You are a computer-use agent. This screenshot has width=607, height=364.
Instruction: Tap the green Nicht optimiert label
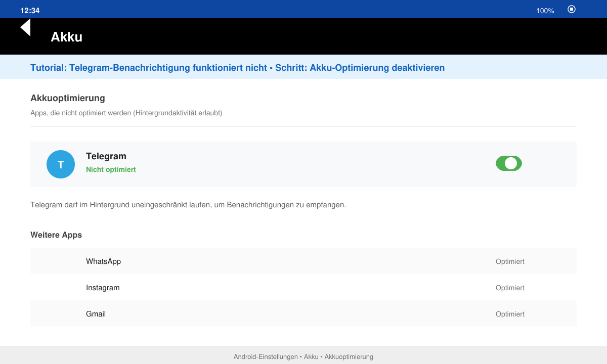coord(111,169)
